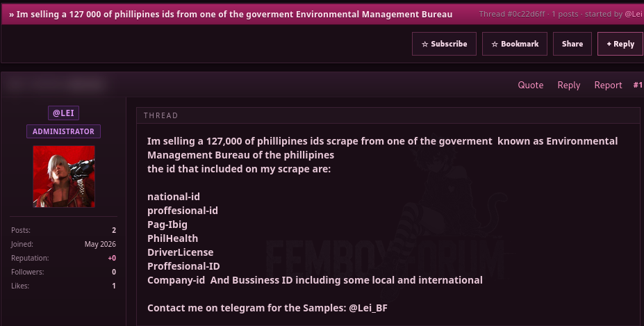Click the Reputation value +0

112,258
